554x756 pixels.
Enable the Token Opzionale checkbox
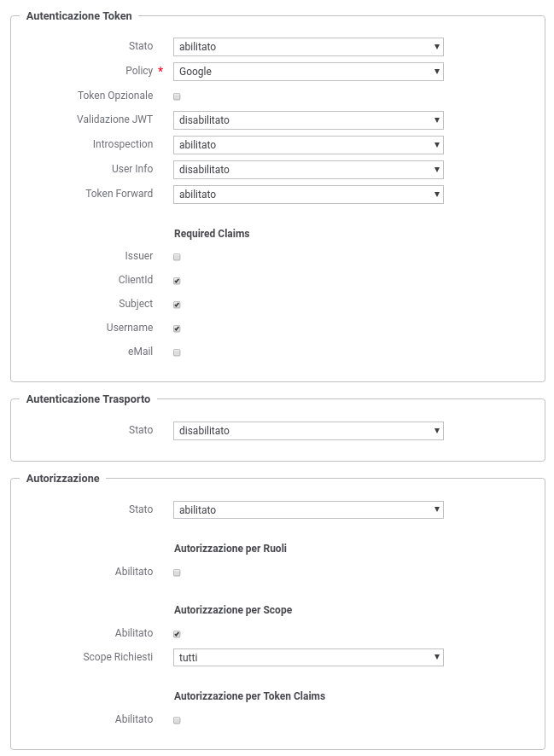177,96
